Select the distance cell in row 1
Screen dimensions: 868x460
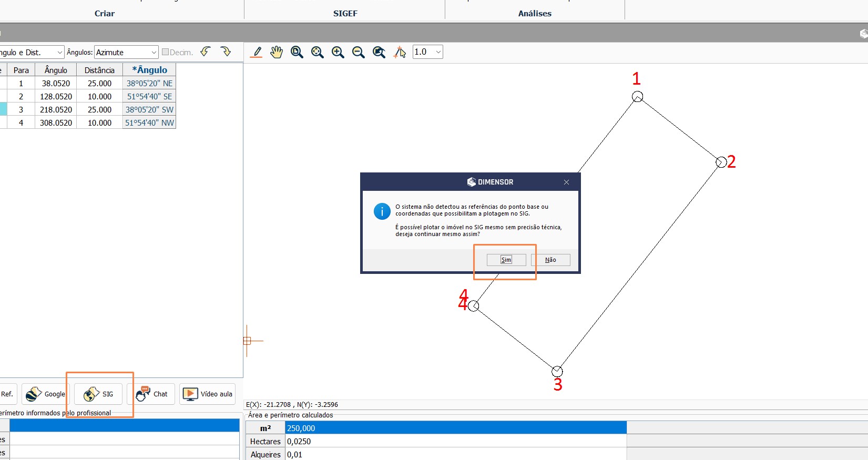tap(99, 83)
